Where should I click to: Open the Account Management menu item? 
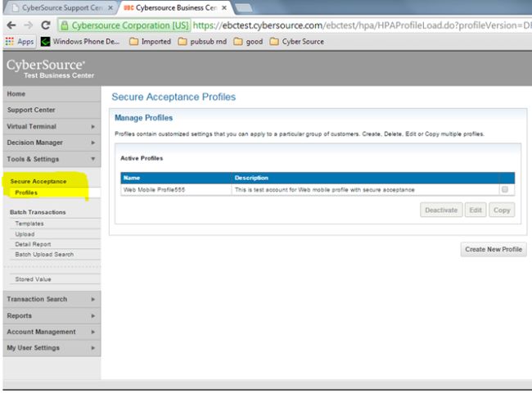point(52,332)
